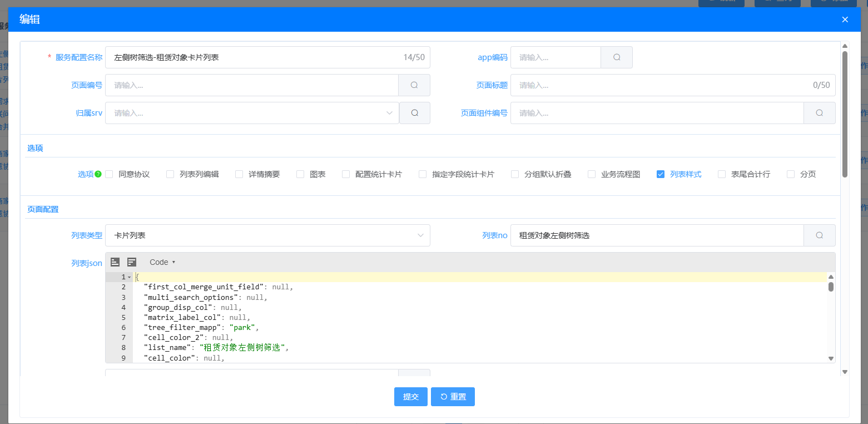Click search icon next to 列表no field
Image resolution: width=868 pixels, height=424 pixels.
coord(819,235)
